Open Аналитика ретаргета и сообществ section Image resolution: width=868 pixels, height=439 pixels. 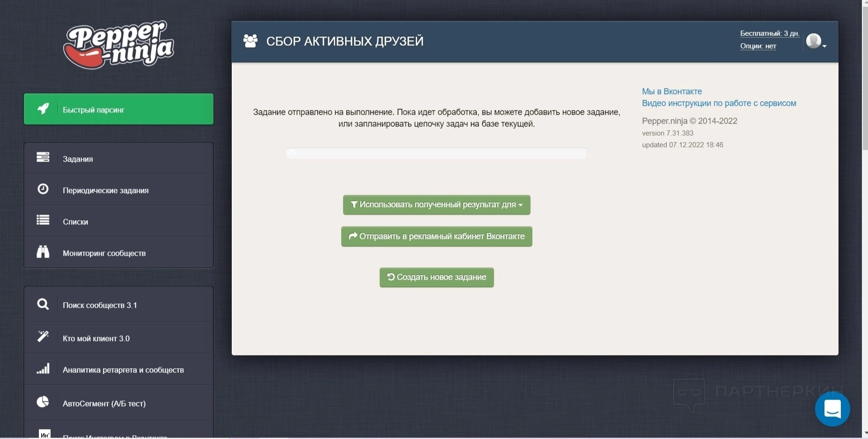click(123, 370)
